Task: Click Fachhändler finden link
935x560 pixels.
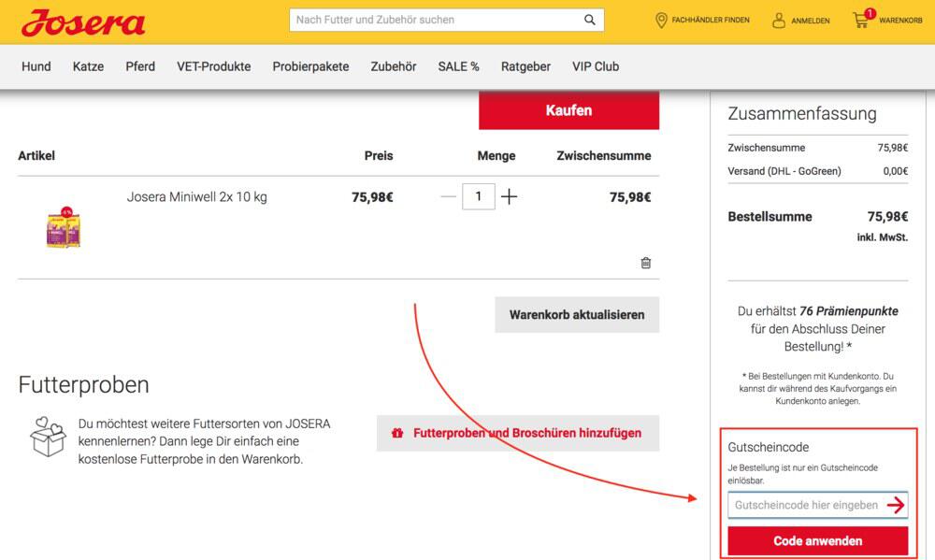Action: 711,21
